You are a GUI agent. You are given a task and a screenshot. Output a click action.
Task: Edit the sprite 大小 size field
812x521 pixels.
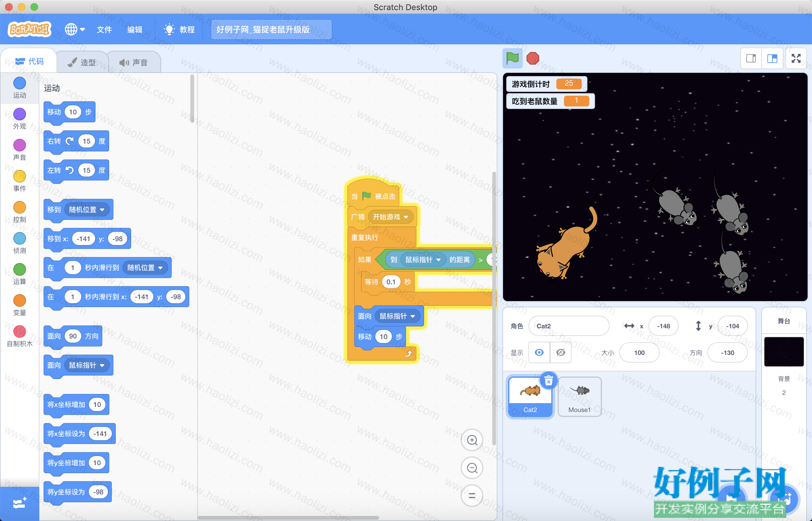click(639, 352)
